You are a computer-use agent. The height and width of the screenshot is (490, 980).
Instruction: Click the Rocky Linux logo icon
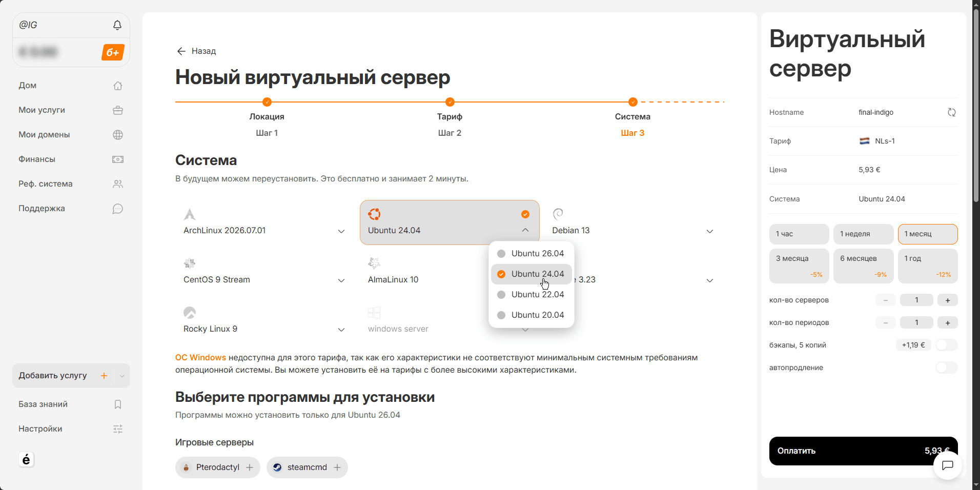point(190,313)
